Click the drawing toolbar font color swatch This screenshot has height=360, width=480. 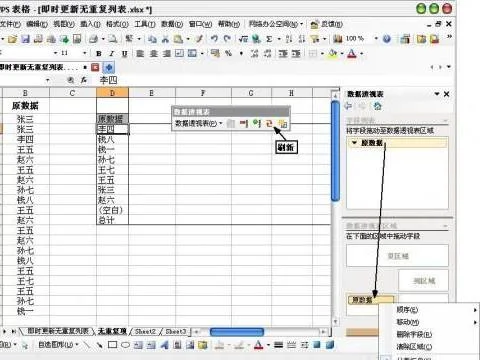259,345
